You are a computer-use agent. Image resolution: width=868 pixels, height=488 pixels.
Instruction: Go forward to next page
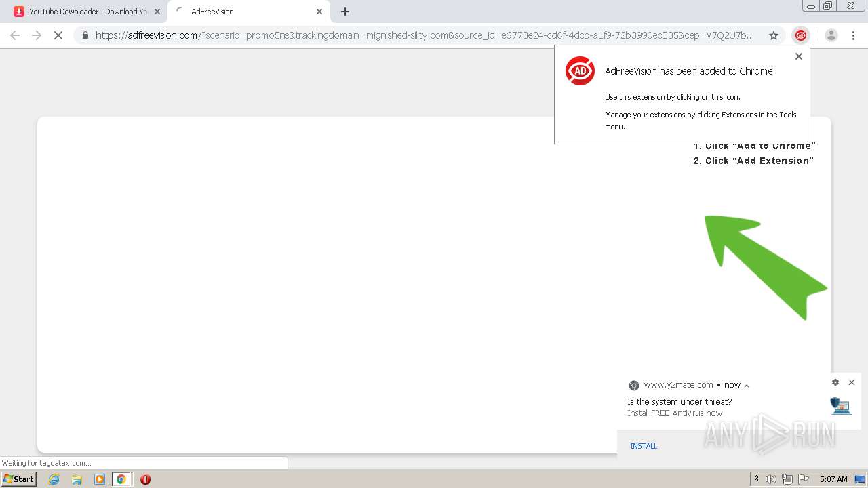point(37,35)
